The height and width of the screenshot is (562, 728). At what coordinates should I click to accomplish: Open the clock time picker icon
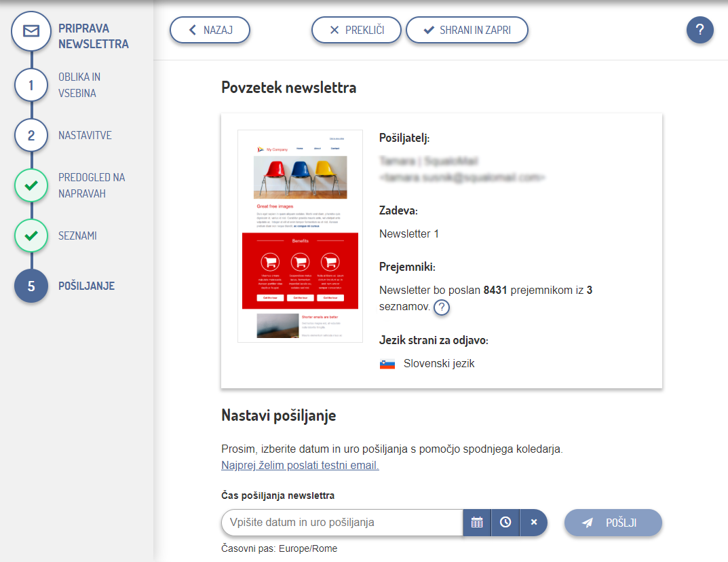[x=505, y=523]
